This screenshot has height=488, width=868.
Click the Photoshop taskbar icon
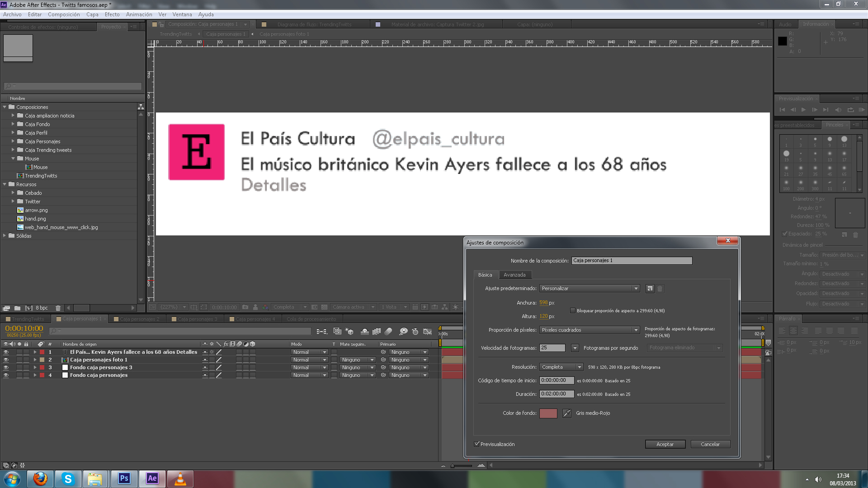coord(124,479)
